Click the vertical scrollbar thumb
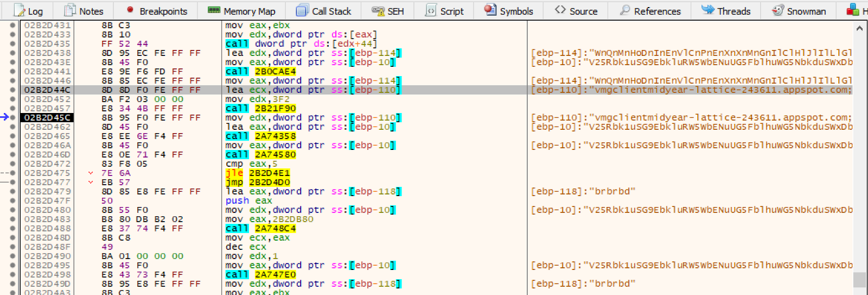This screenshot has width=868, height=295. point(859,279)
